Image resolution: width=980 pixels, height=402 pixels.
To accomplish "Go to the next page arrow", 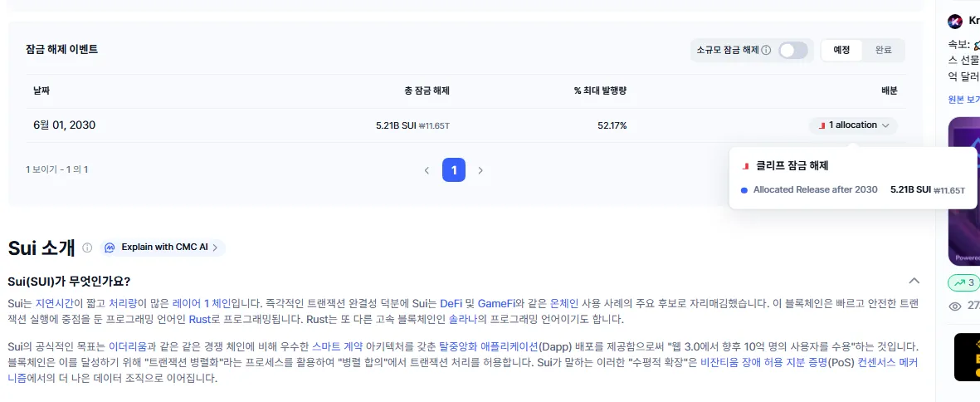I will tap(480, 170).
